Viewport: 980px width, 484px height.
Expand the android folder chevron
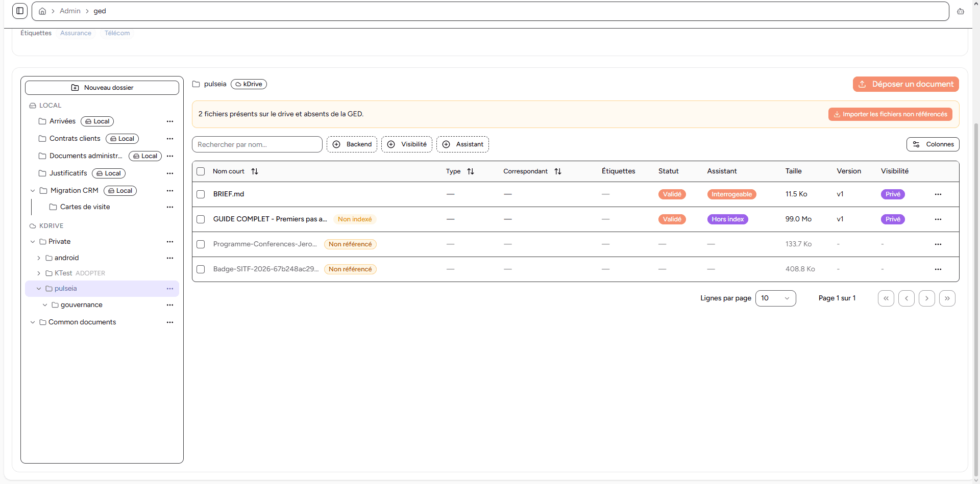39,258
